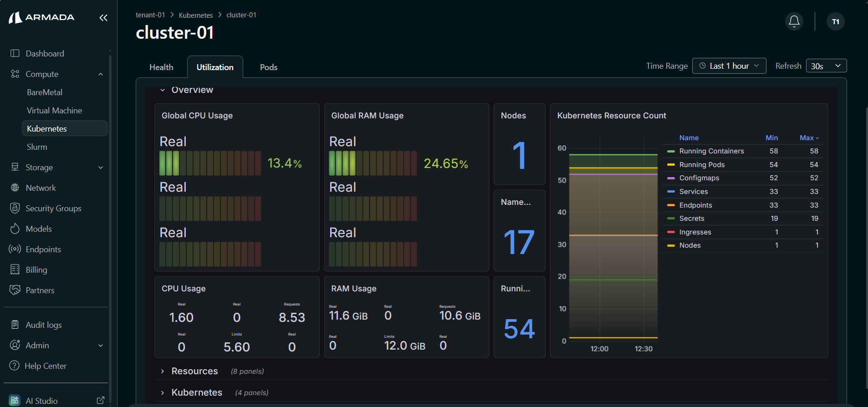Collapse the sidebar with double-chevron icon

[x=103, y=18]
